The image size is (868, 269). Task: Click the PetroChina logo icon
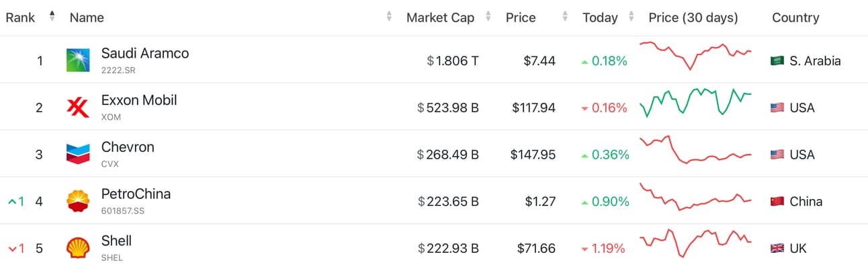click(x=78, y=201)
